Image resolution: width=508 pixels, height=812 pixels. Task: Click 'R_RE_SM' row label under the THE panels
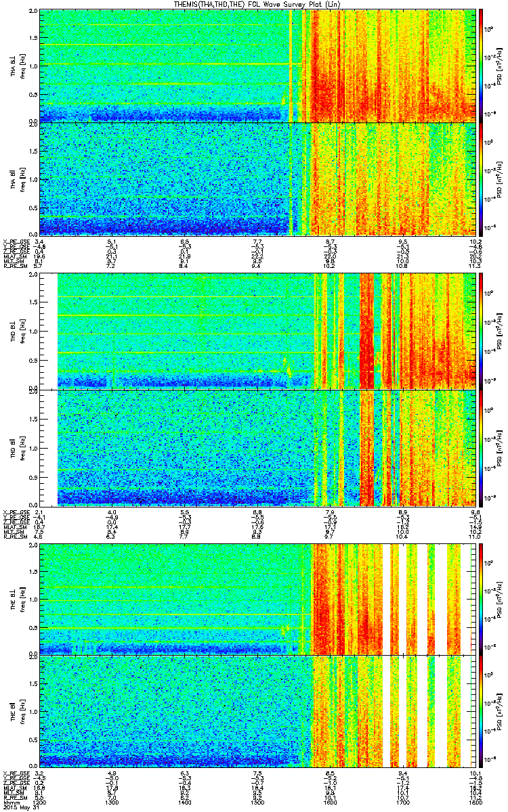tap(15, 796)
